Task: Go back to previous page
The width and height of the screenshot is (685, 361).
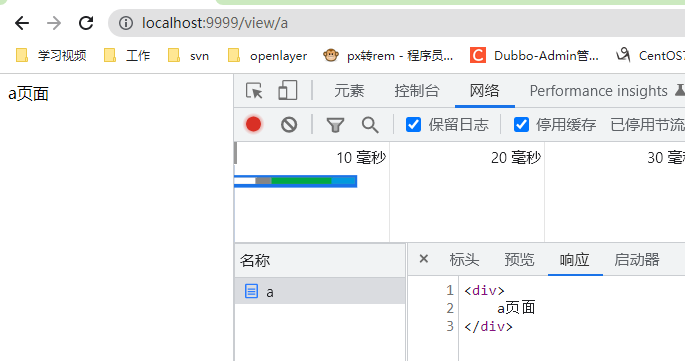Action: pos(22,23)
